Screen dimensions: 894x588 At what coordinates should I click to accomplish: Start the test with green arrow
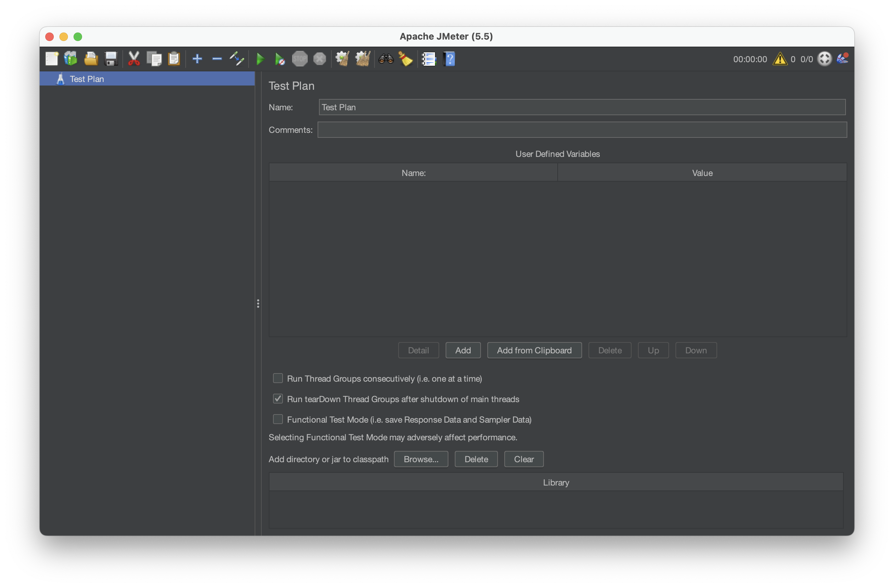(x=260, y=59)
